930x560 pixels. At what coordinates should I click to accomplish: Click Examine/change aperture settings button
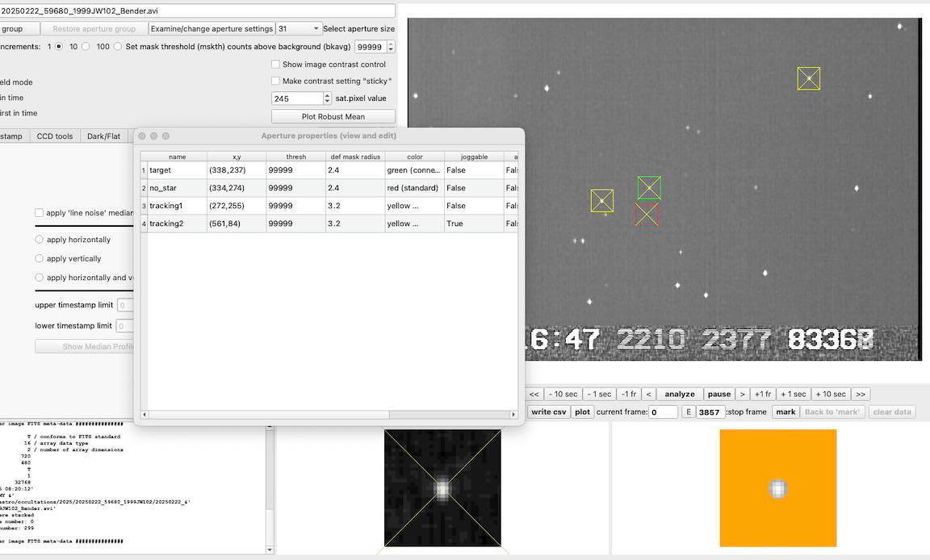[212, 28]
